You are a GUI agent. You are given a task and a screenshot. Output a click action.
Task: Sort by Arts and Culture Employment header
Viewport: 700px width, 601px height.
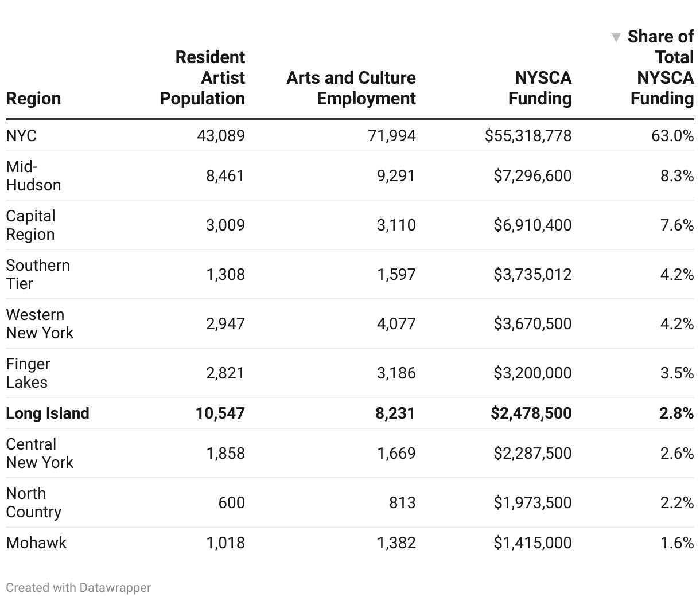tap(351, 88)
